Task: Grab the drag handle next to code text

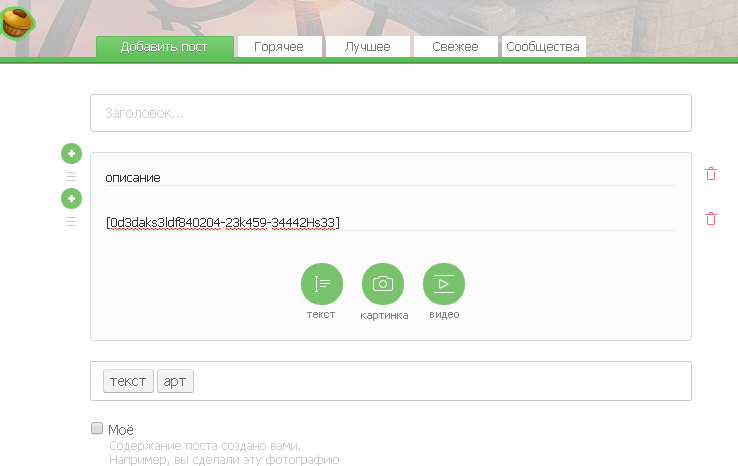Action: (71, 221)
